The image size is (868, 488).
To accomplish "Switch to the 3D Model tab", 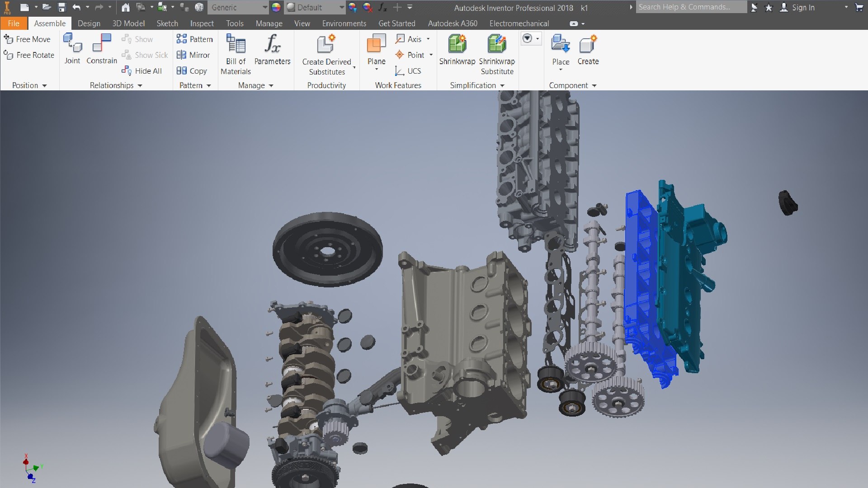I will point(128,23).
